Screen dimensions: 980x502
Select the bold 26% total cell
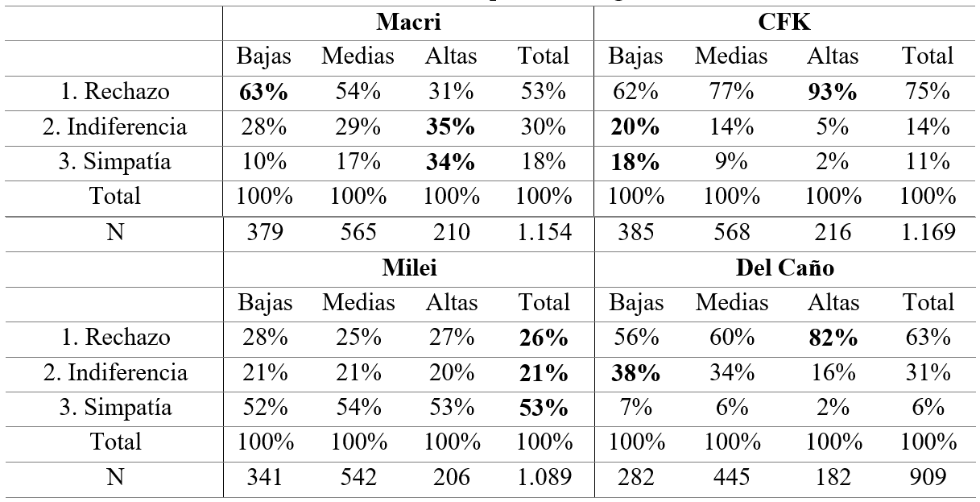click(x=544, y=338)
